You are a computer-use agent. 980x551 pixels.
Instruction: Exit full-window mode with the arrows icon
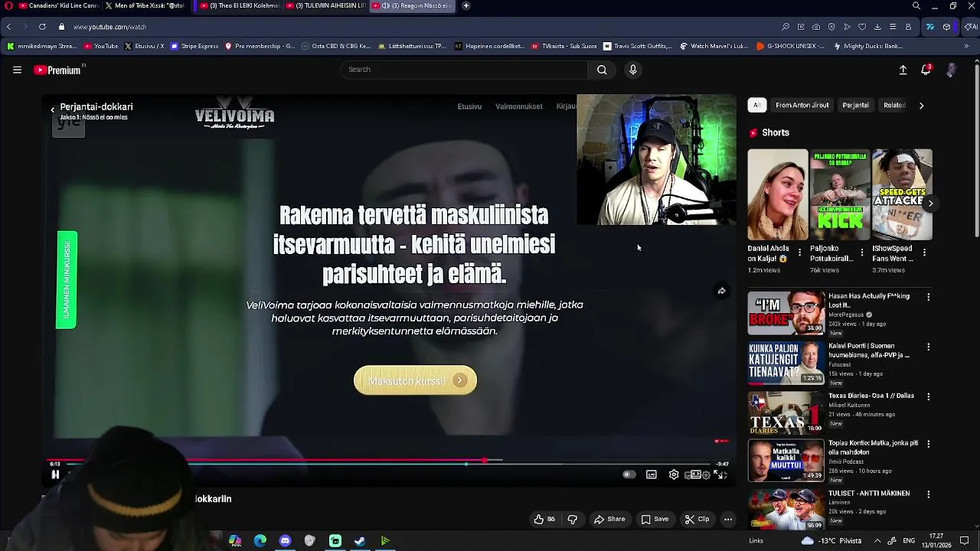719,474
